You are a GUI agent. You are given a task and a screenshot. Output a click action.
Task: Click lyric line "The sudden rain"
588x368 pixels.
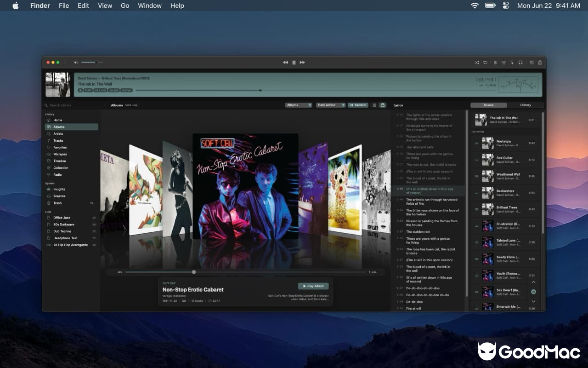(418, 232)
